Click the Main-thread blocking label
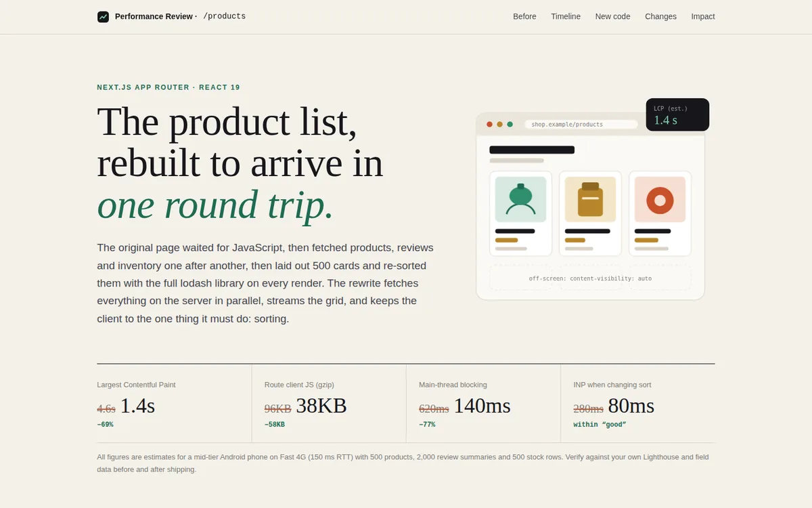This screenshot has width=812, height=508. (x=453, y=385)
